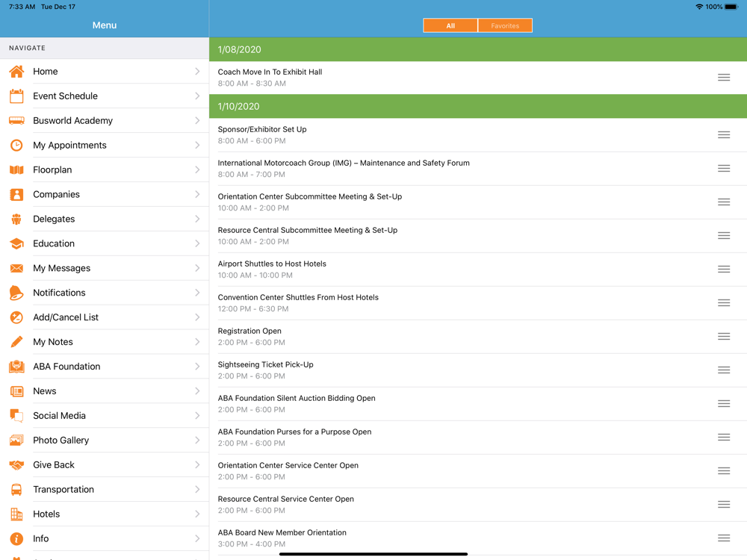
Task: Open Convention Center Shuttles From Host Hotels
Action: click(478, 303)
